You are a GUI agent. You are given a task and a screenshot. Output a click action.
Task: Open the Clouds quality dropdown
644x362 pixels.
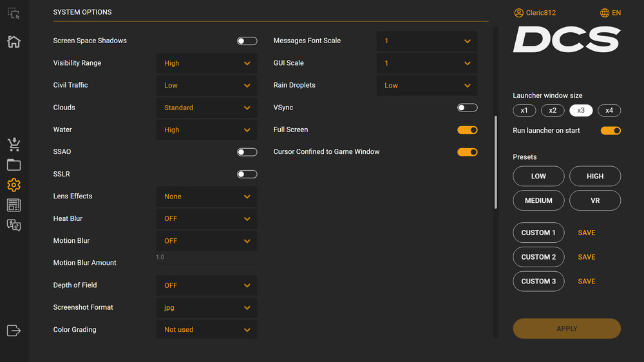click(x=207, y=108)
